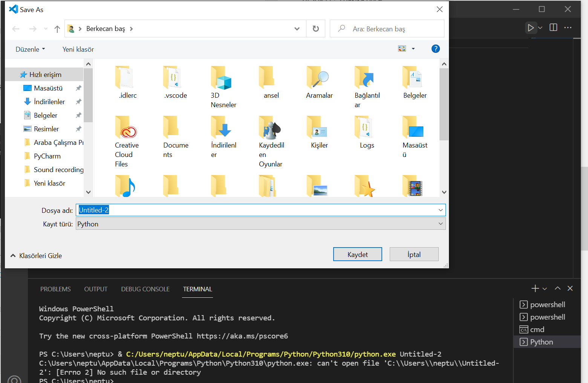Open the Belgeler folder icon in file grid
This screenshot has width=588, height=383.
415,82
